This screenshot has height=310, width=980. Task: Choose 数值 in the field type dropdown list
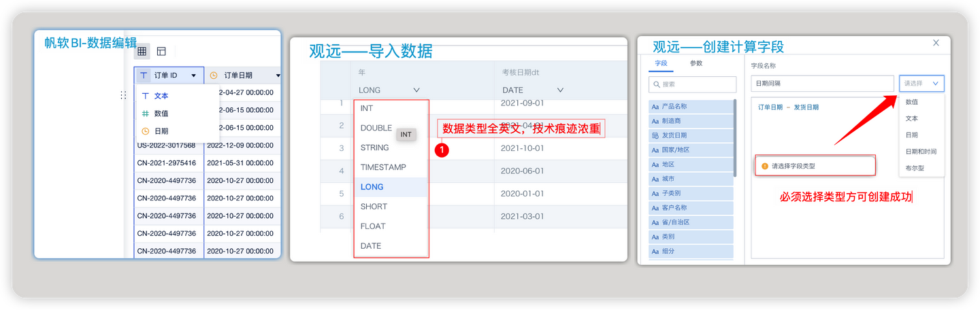921,102
